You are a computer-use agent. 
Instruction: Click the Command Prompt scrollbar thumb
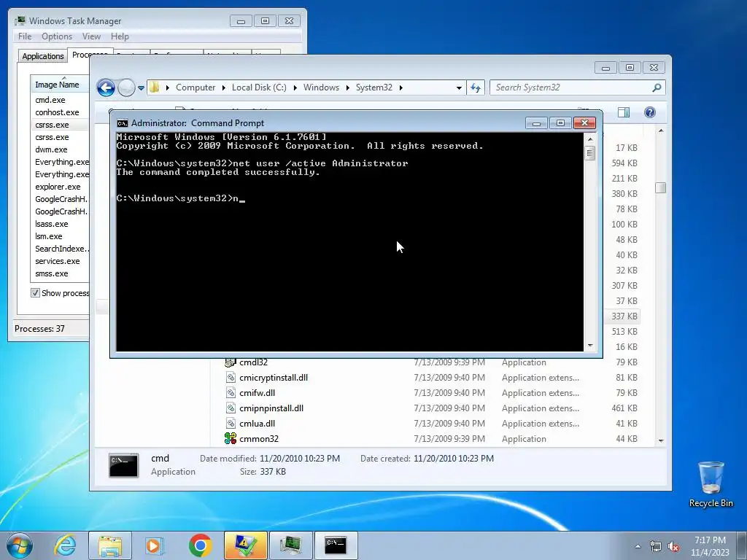[590, 153]
